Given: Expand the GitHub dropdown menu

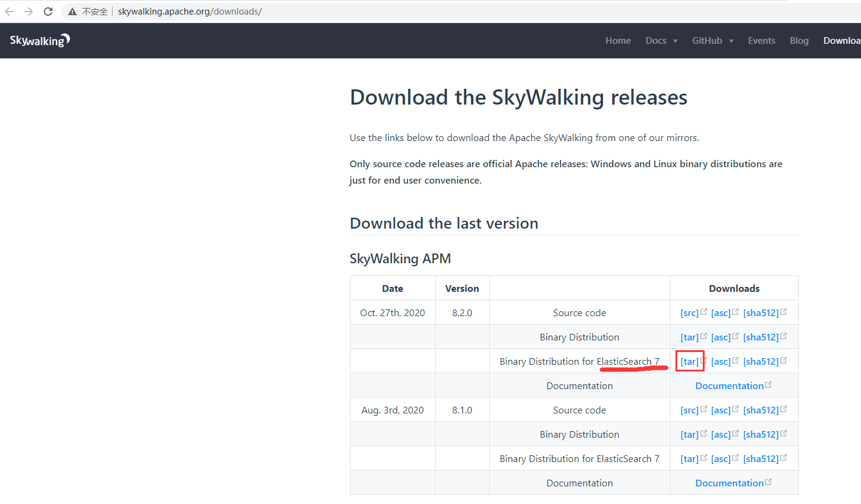Looking at the screenshot, I should [x=713, y=41].
